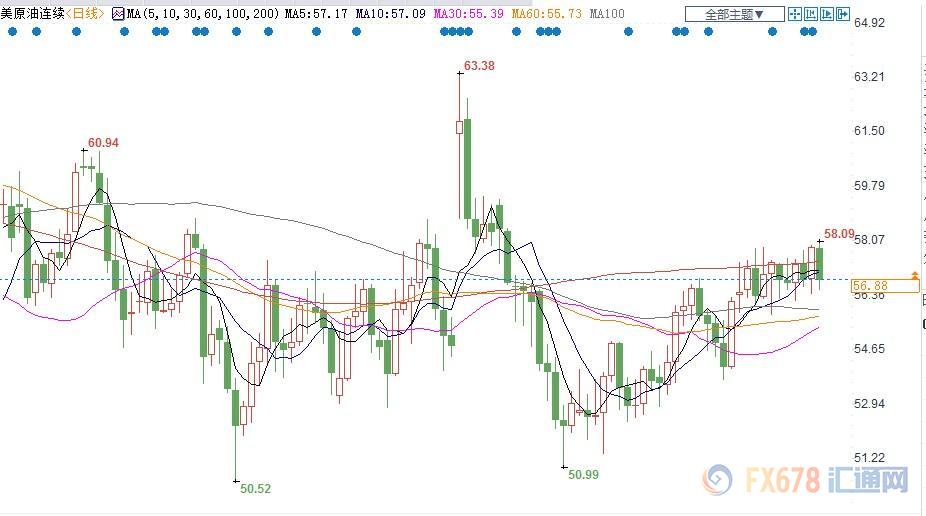The width and height of the screenshot is (926, 516).
Task: Open MA(5,10,30,60,100,200) parameter settings
Action: click(203, 14)
